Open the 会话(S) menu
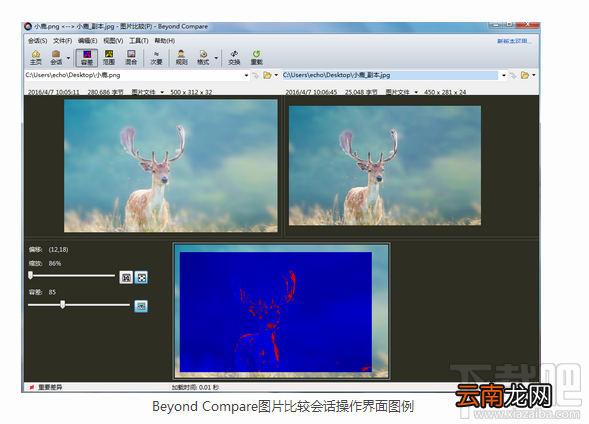The width and height of the screenshot is (589, 424). 37,41
